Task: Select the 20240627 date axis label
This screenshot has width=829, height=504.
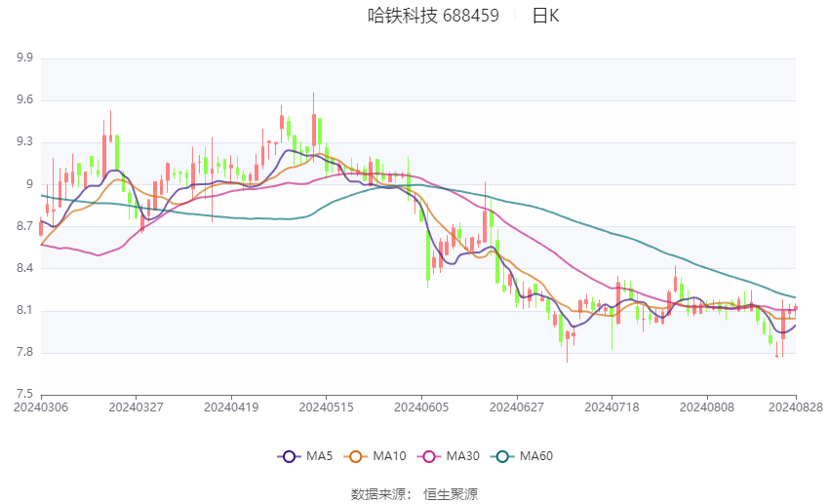Action: coord(517,407)
